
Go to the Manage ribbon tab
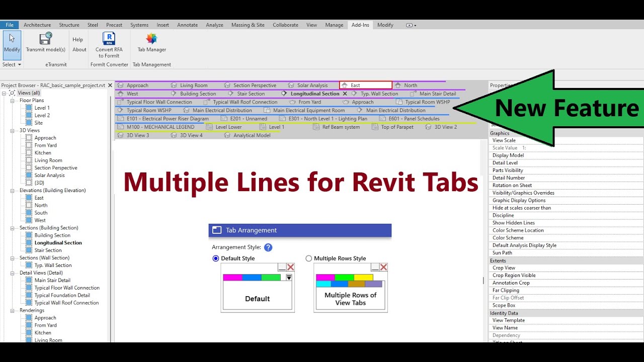[x=334, y=25]
